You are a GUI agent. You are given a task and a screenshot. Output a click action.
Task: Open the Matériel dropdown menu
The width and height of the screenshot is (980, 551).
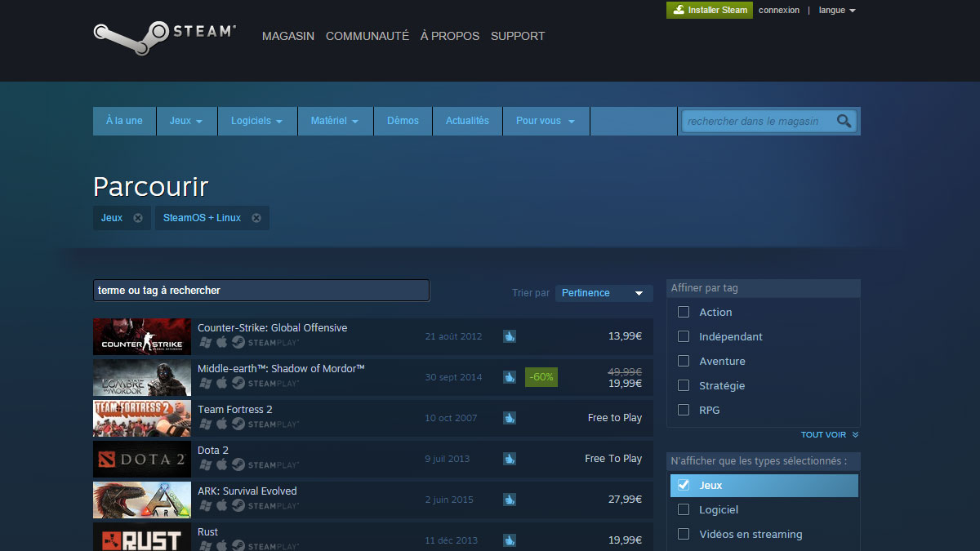click(336, 121)
